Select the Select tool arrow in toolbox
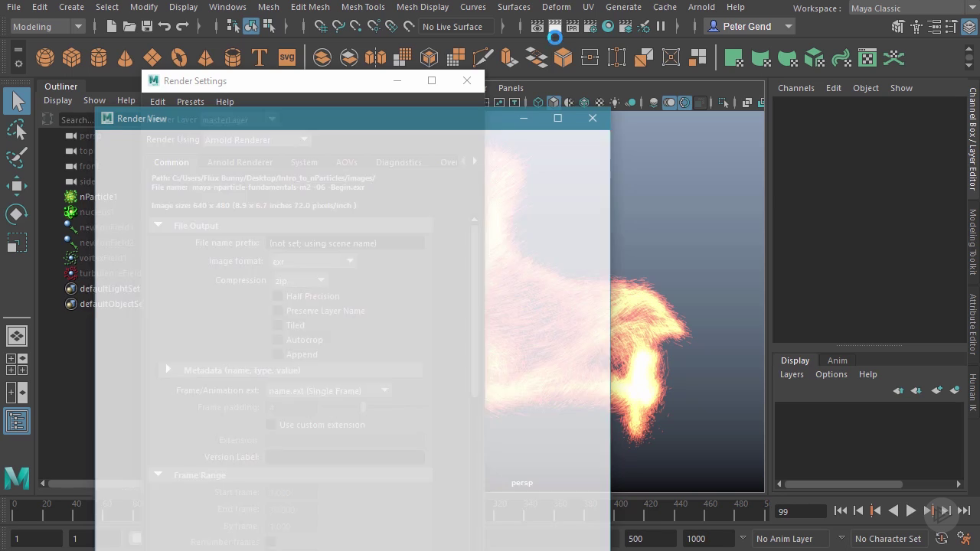 pos(17,101)
